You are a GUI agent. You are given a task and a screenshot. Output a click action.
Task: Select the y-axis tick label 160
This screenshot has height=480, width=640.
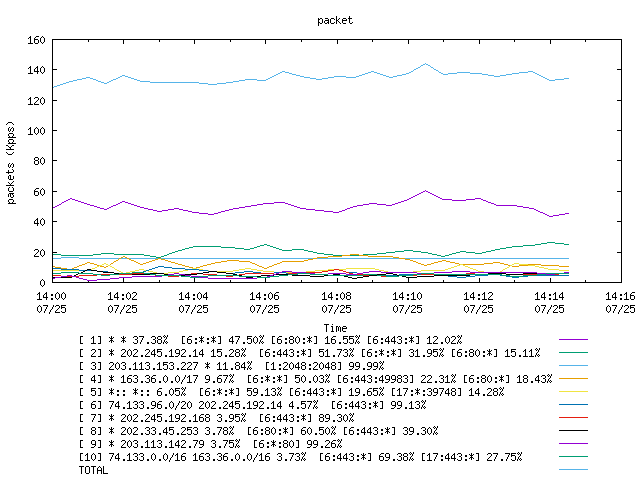(x=36, y=40)
